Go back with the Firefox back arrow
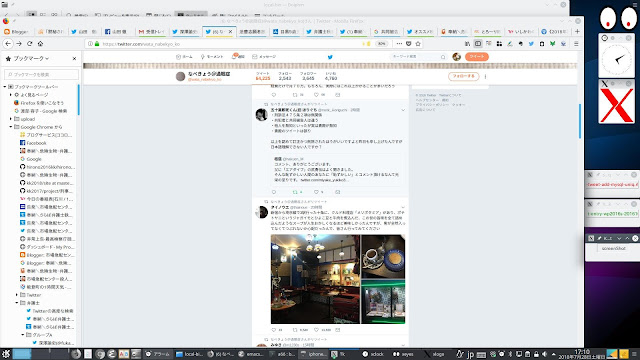This screenshot has height=360, width=640. point(8,44)
